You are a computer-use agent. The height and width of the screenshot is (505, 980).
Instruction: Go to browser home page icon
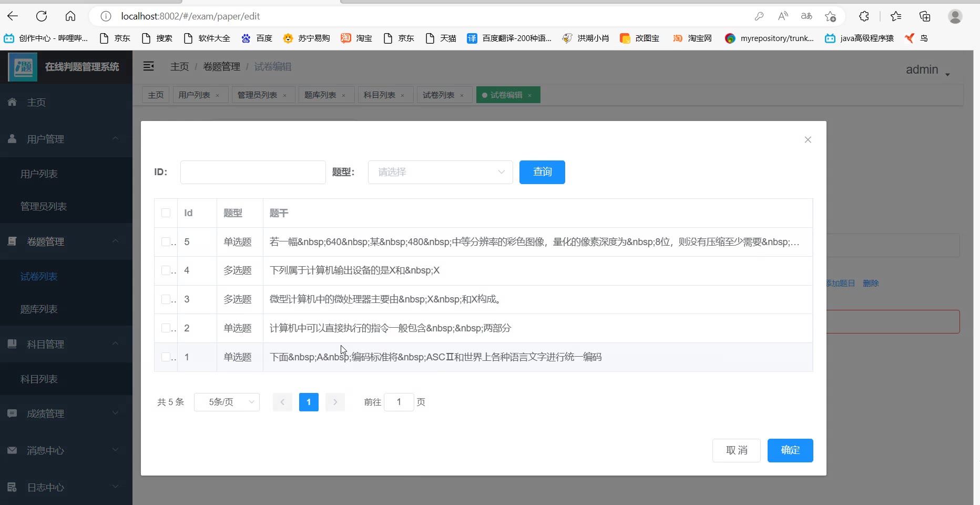[70, 16]
